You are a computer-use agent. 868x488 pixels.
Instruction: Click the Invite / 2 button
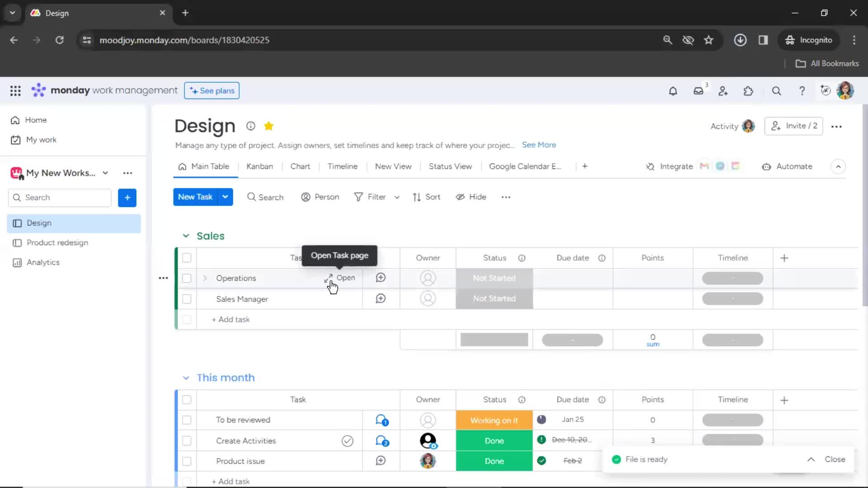pyautogui.click(x=793, y=126)
